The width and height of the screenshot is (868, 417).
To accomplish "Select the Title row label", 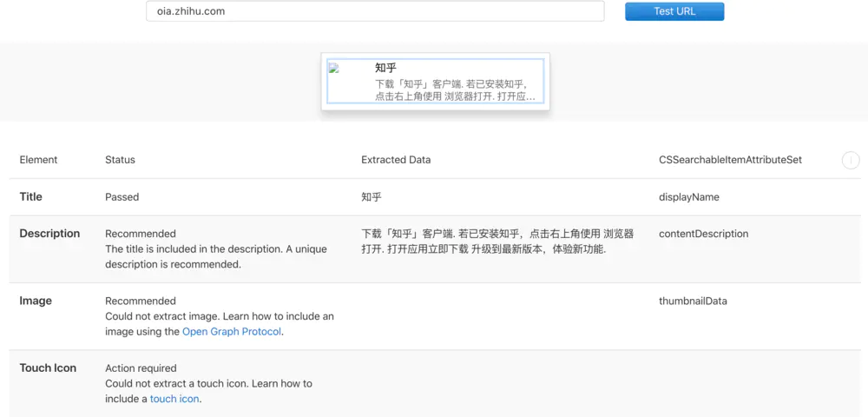I will pyautogui.click(x=30, y=196).
